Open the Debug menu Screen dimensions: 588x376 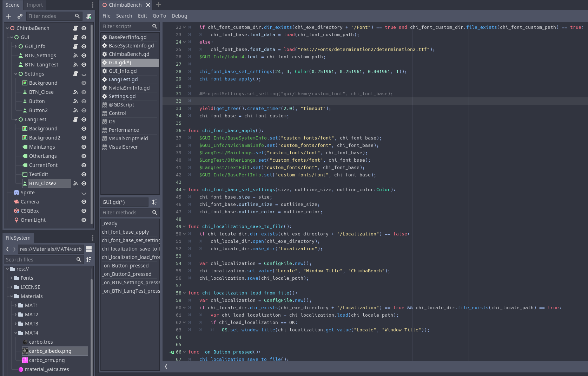(x=179, y=16)
